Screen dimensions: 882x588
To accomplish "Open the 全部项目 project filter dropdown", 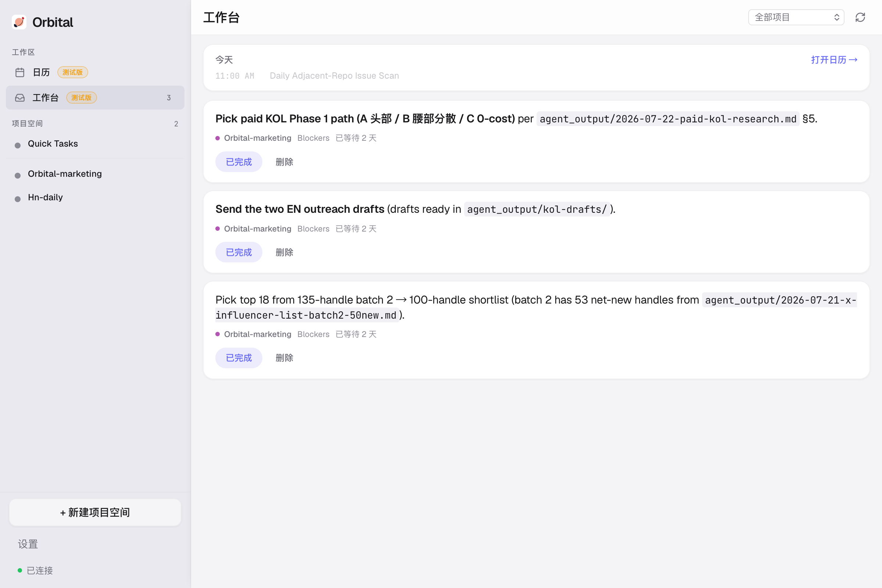I will click(x=796, y=17).
